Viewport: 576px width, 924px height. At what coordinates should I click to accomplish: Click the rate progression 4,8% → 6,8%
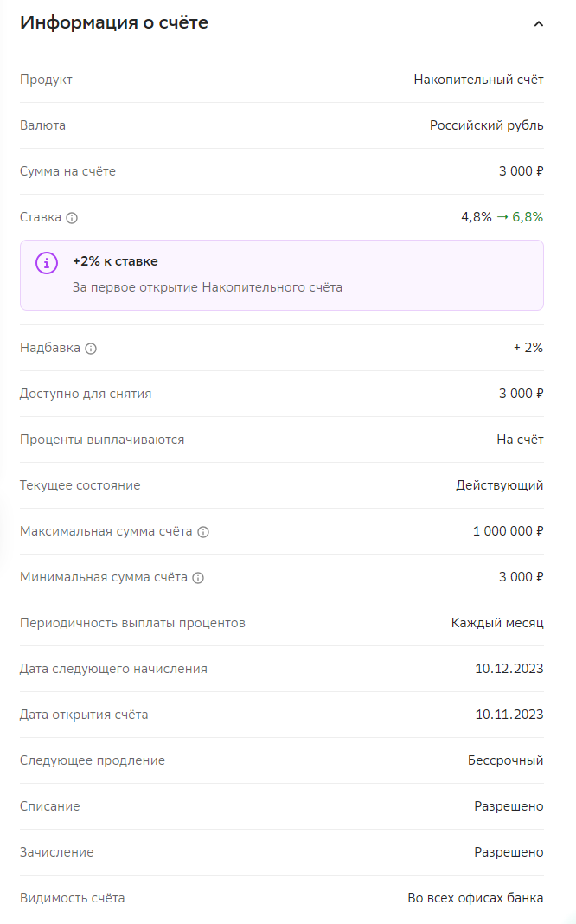tap(502, 218)
